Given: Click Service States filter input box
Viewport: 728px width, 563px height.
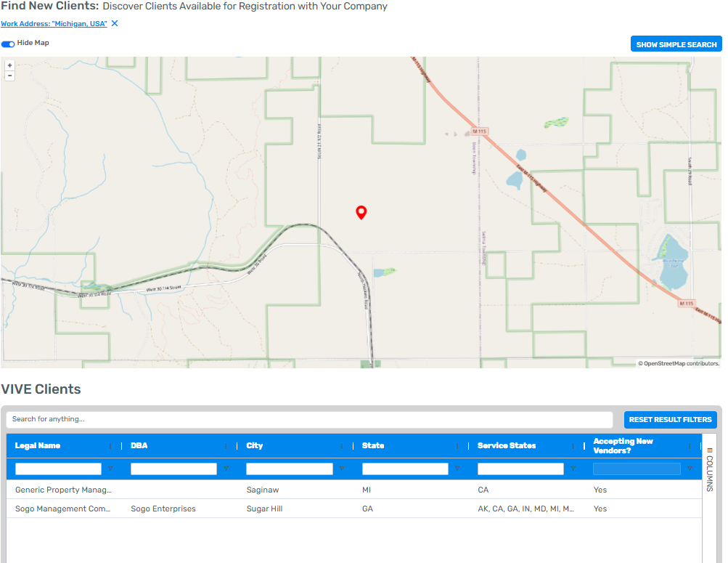Looking at the screenshot, I should click(520, 469).
